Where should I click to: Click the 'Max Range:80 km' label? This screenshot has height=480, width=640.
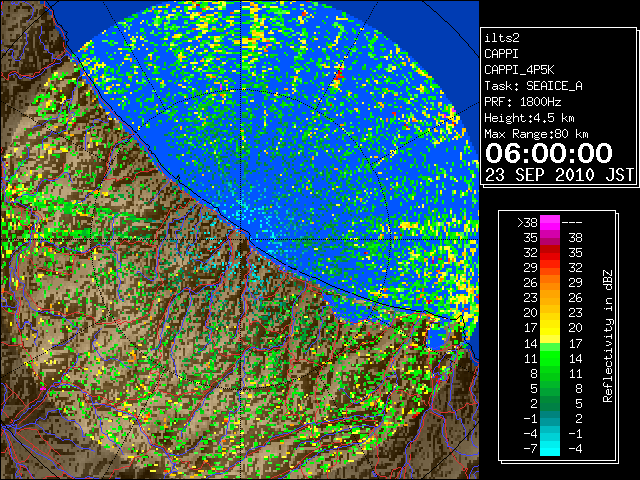536,134
